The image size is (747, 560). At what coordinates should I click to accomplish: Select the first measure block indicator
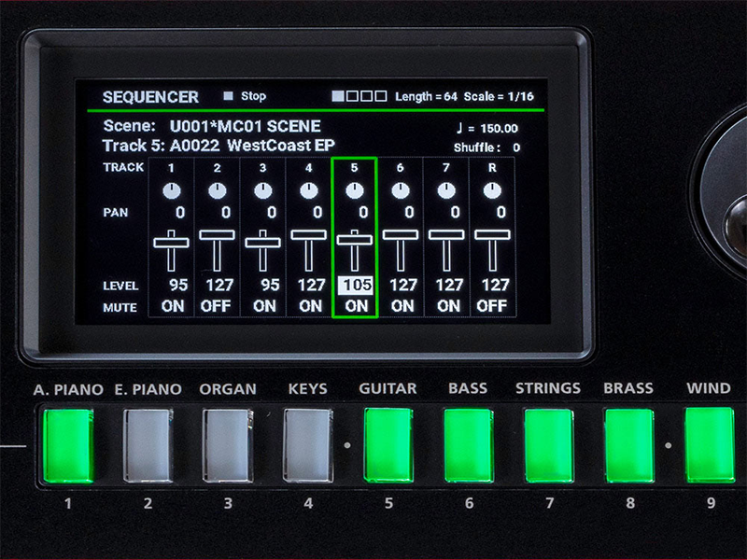pos(340,96)
